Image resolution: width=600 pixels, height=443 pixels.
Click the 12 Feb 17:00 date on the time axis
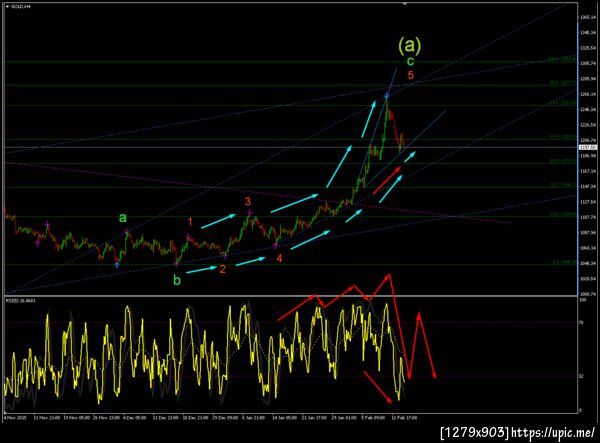pyautogui.click(x=404, y=418)
